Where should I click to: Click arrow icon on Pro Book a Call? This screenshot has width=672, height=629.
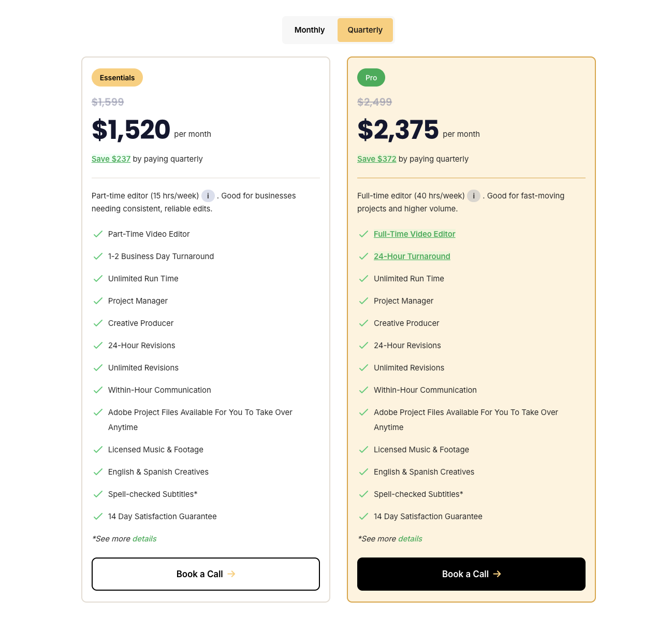click(497, 574)
